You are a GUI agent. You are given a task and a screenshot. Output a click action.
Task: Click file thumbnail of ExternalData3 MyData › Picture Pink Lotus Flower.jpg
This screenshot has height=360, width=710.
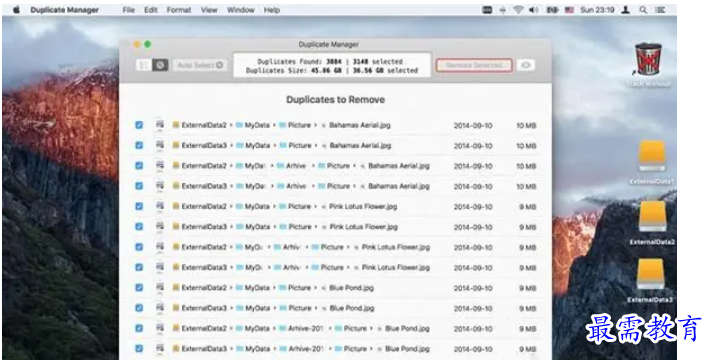pyautogui.click(x=159, y=226)
